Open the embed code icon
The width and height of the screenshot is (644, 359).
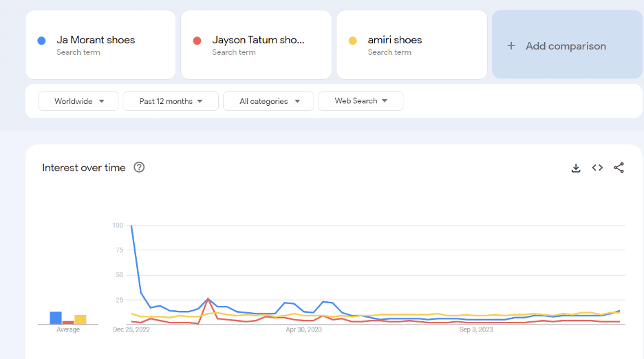click(597, 168)
